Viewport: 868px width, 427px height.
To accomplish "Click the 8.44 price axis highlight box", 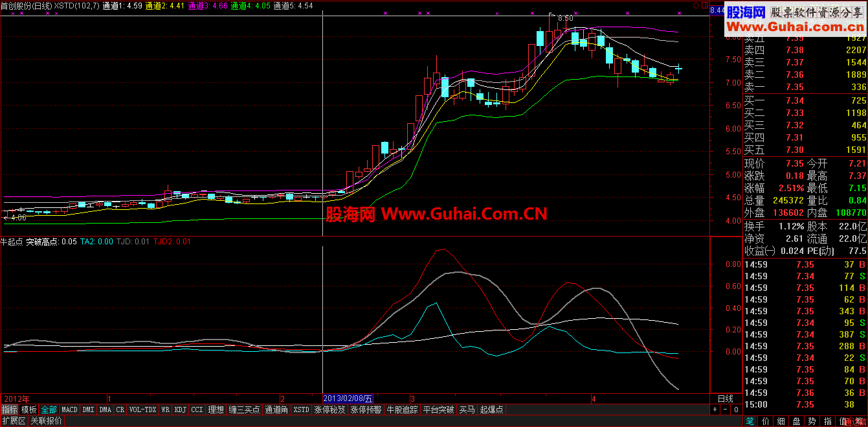I will pyautogui.click(x=718, y=10).
